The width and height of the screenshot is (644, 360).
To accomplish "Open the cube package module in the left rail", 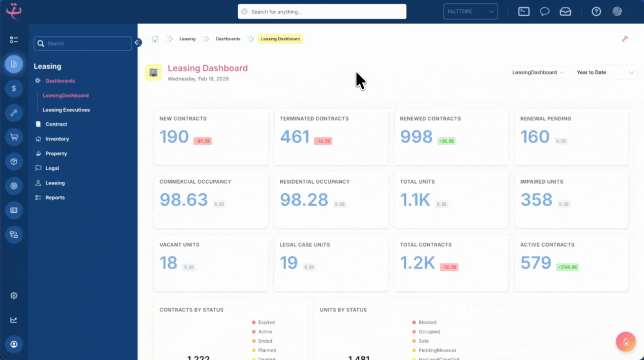I will (x=14, y=161).
